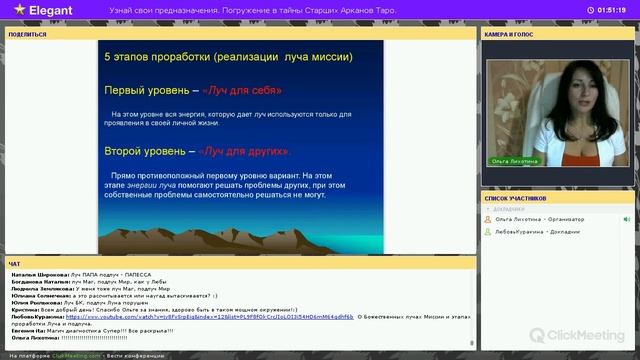Screen dimensions: 640x360
Task: Open the YouTube link in the chat
Action: pos(209,317)
